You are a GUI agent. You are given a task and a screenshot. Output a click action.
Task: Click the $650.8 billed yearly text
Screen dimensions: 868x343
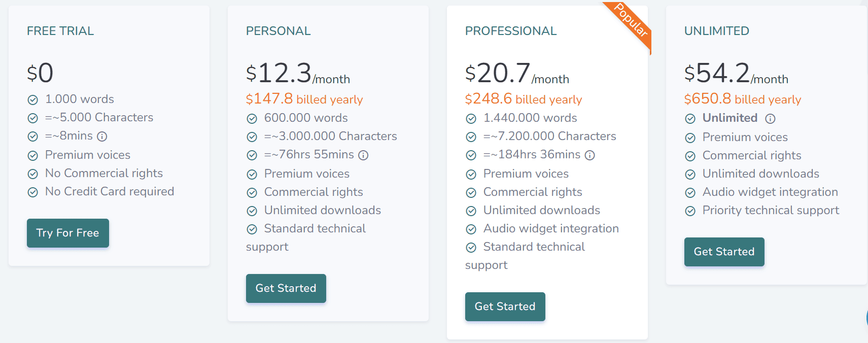742,99
